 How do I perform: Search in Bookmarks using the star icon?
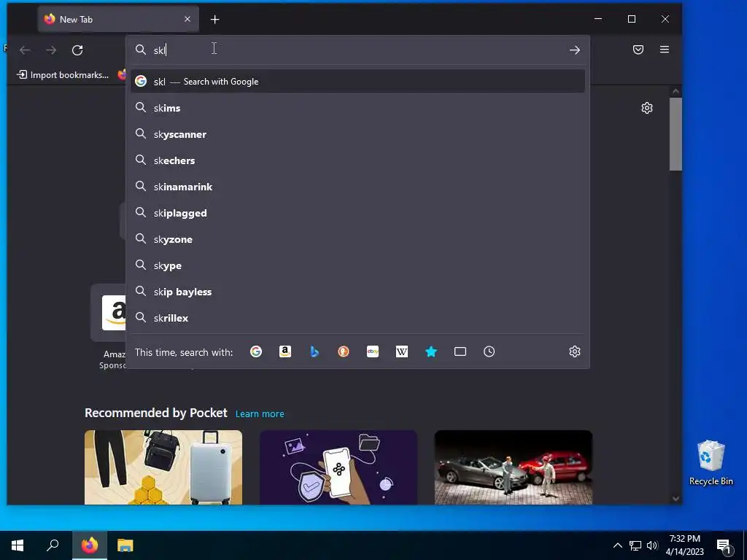pos(431,352)
